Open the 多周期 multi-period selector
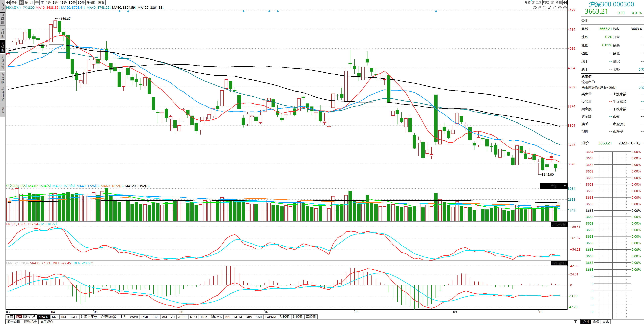 click(91, 2)
